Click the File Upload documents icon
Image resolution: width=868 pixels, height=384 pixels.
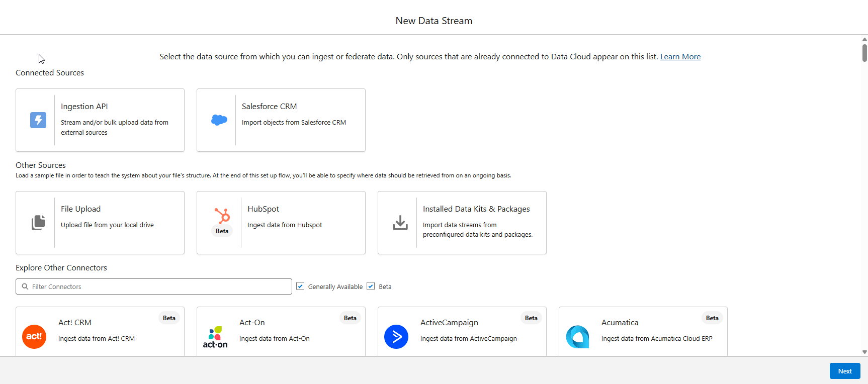pos(38,222)
